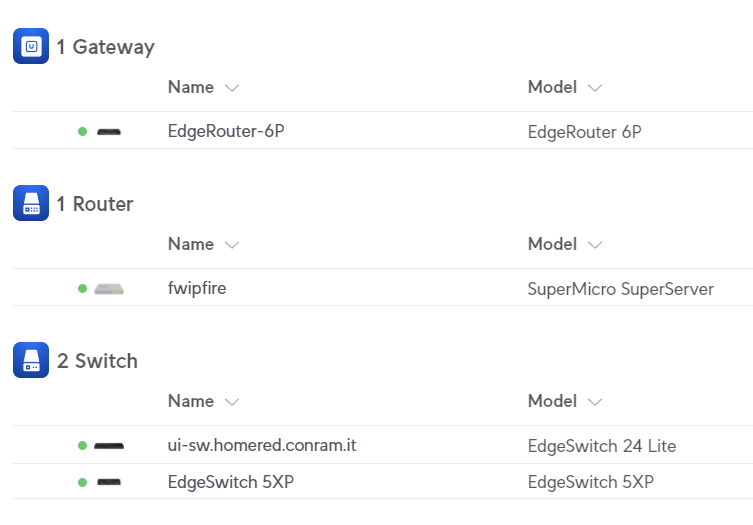The width and height of the screenshot is (753, 525).
Task: Select the EdgeSwitch 24 Lite model cell
Action: pyautogui.click(x=602, y=446)
